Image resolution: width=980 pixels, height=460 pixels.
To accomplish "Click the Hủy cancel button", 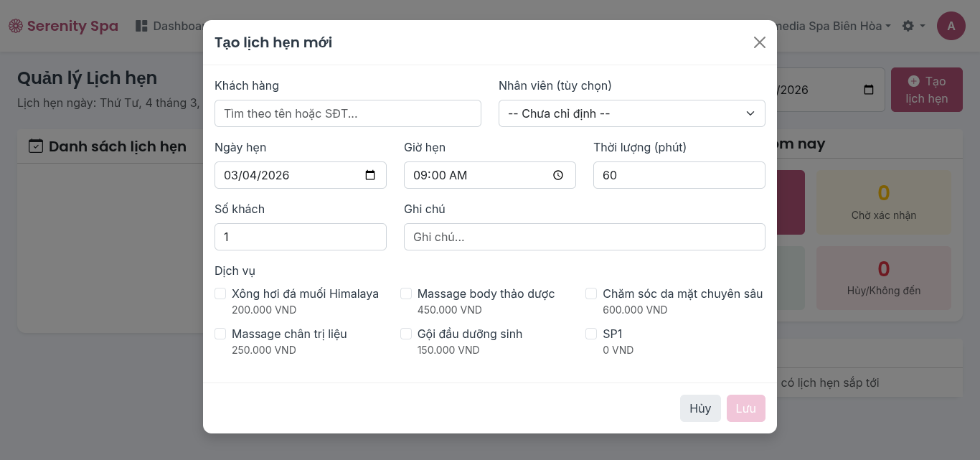I will [x=699, y=408].
